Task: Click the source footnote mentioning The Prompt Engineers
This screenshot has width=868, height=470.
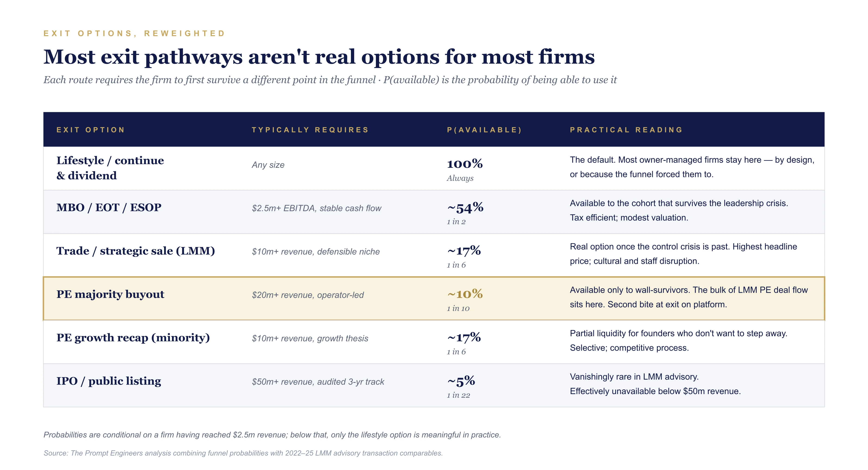Action: [243, 453]
